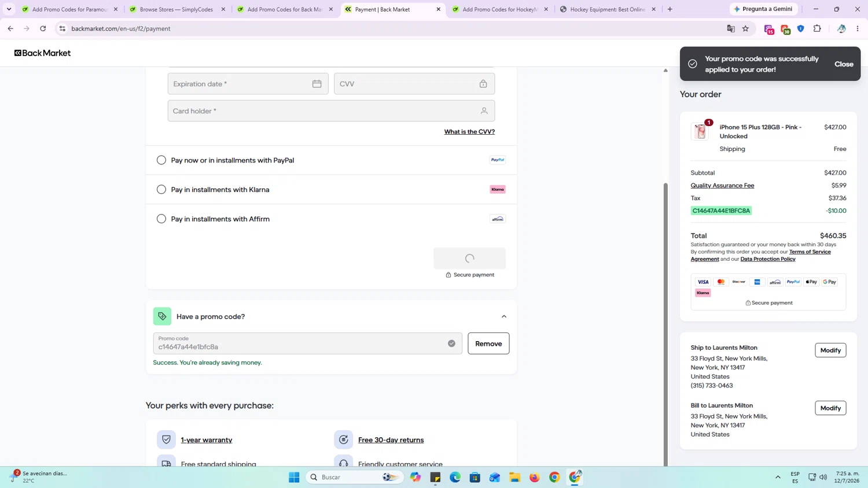Click the translate page icon in address bar

click(x=731, y=28)
